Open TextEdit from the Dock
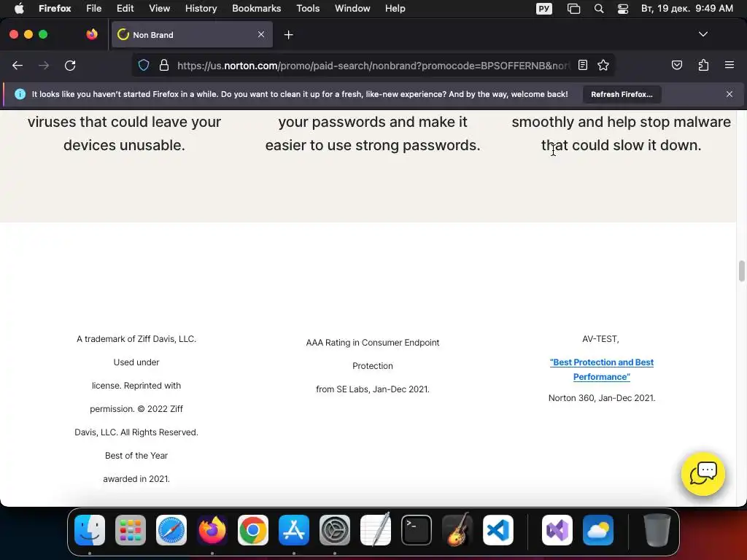 [376, 530]
